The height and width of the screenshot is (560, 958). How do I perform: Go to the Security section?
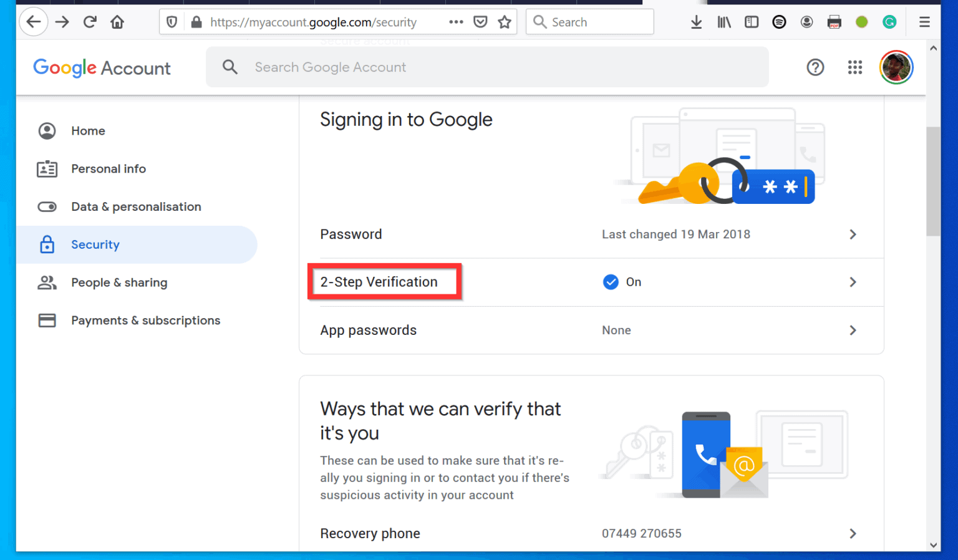pos(95,244)
